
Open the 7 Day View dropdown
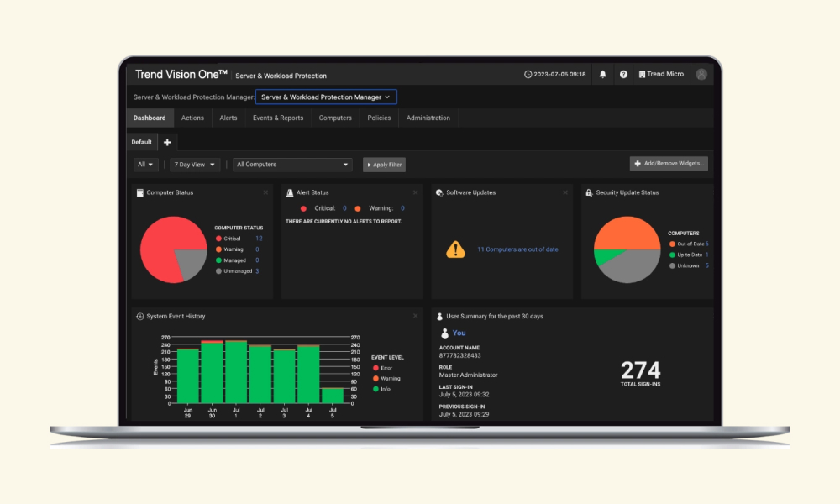(x=195, y=165)
